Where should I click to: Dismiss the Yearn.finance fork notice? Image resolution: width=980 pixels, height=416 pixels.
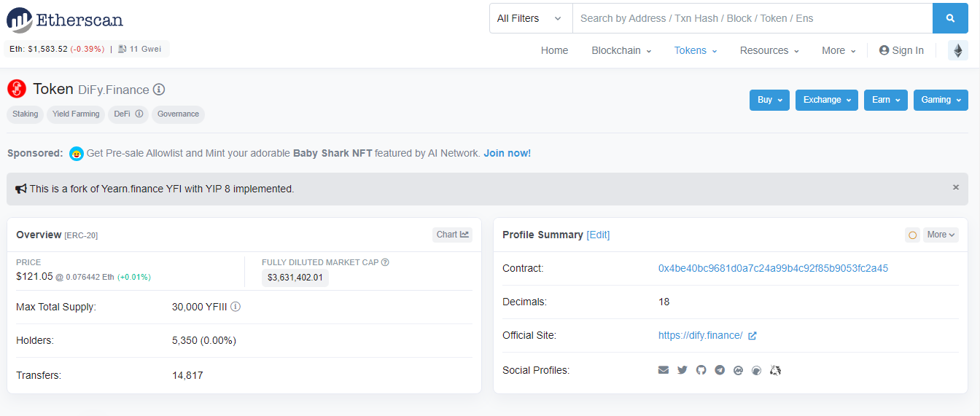pos(956,187)
